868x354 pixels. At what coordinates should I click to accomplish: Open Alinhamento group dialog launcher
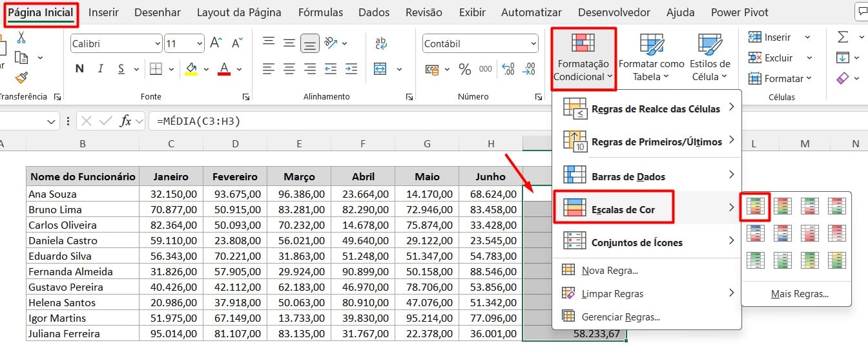[409, 96]
